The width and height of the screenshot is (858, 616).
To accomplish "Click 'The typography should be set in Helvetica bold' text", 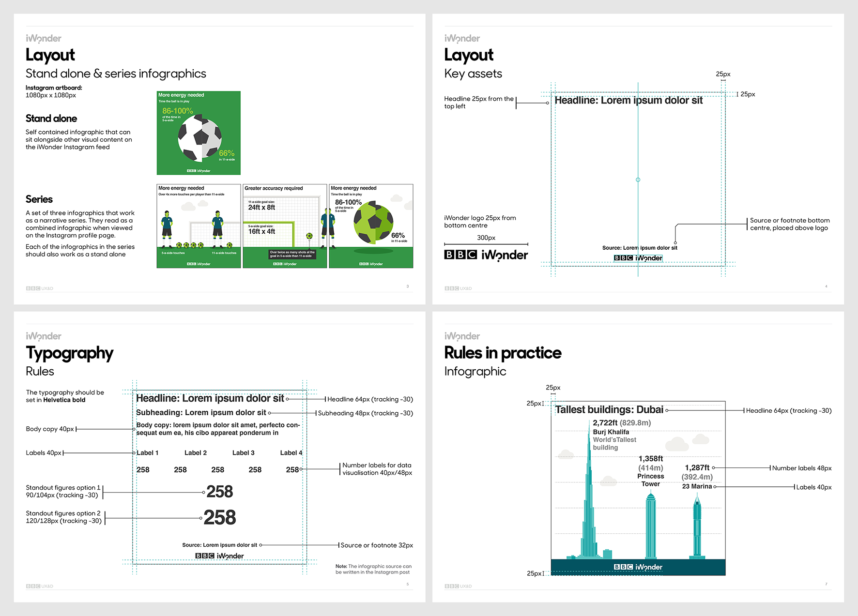I will pyautogui.click(x=65, y=396).
